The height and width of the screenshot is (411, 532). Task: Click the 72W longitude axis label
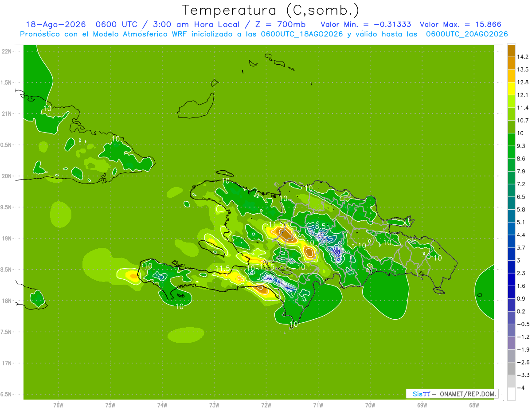pos(266,405)
